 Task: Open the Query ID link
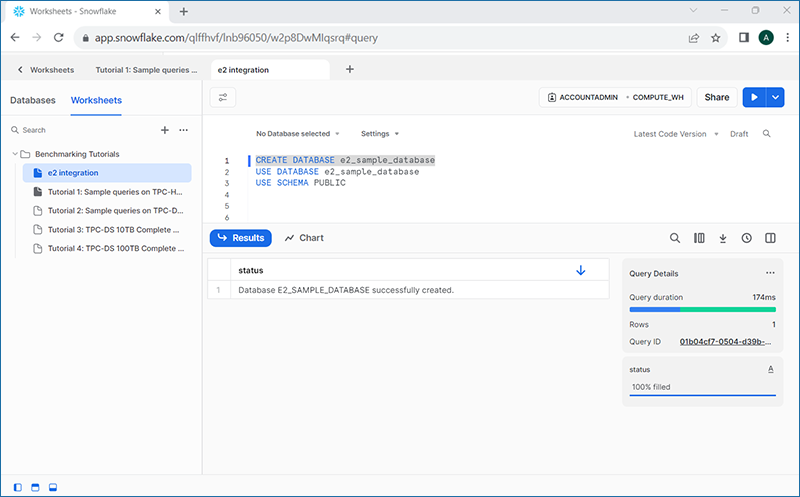[726, 342]
